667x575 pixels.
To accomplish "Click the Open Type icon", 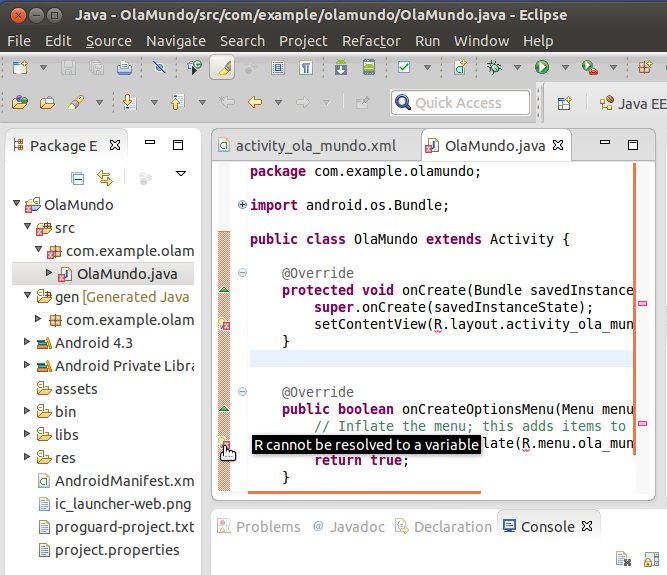I will 20,102.
